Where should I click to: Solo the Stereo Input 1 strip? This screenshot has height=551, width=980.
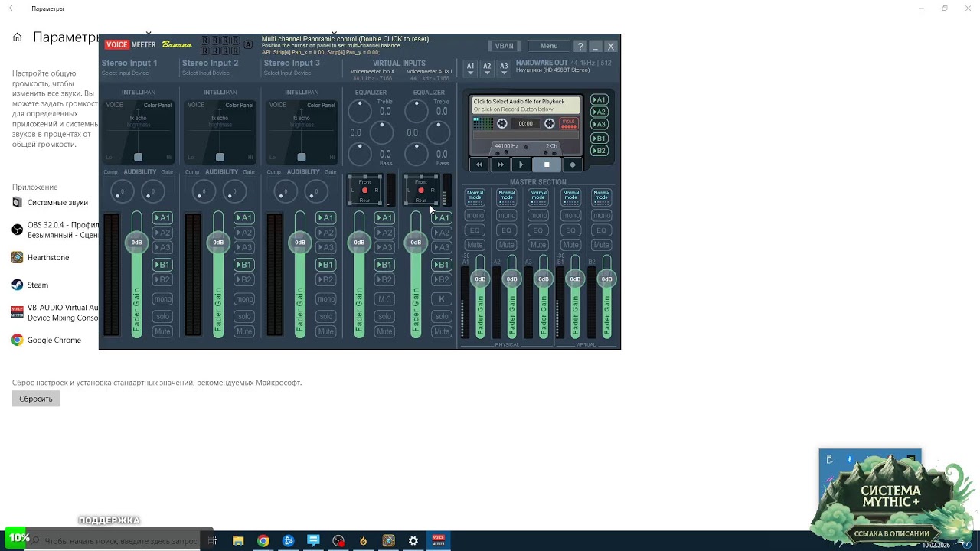pos(162,316)
